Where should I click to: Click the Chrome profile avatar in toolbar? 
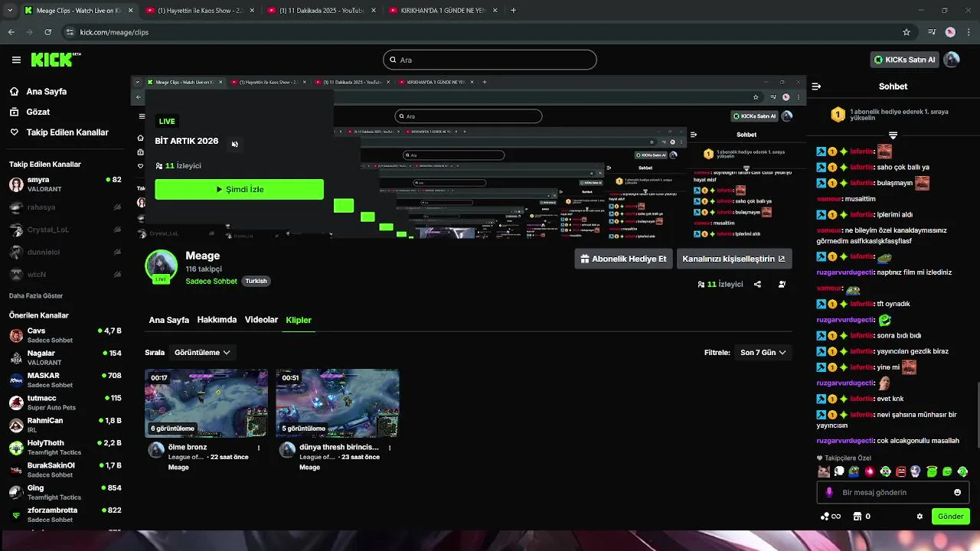click(950, 32)
